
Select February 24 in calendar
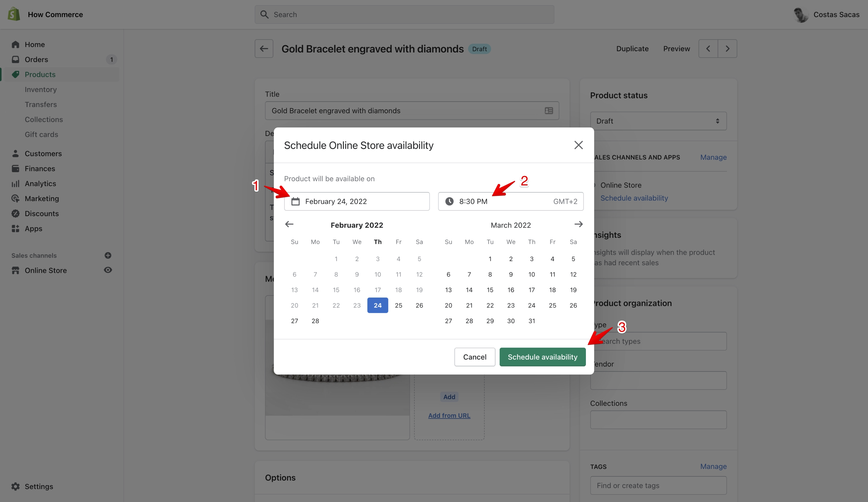point(378,305)
